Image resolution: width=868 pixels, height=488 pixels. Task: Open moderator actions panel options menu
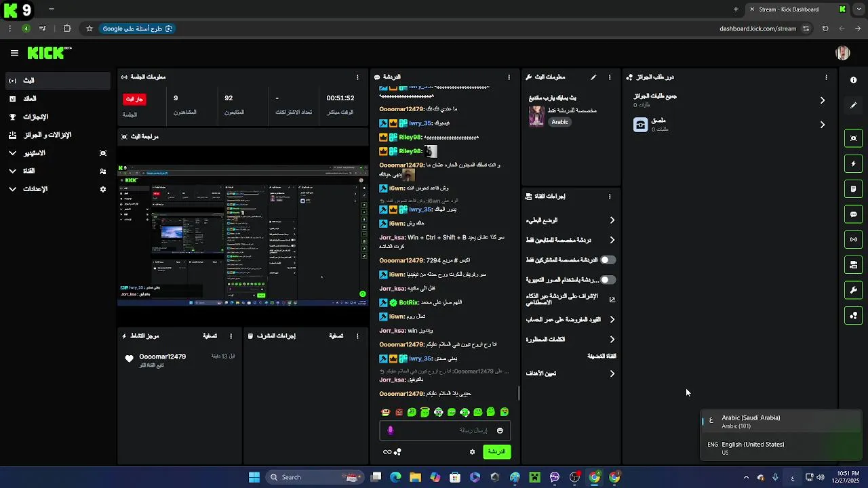357,336
